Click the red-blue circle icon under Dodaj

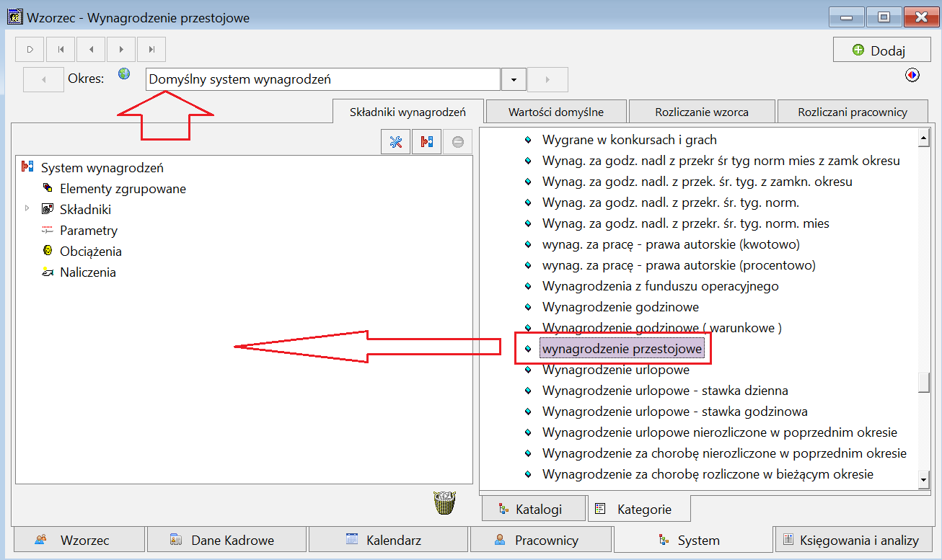pos(912,75)
